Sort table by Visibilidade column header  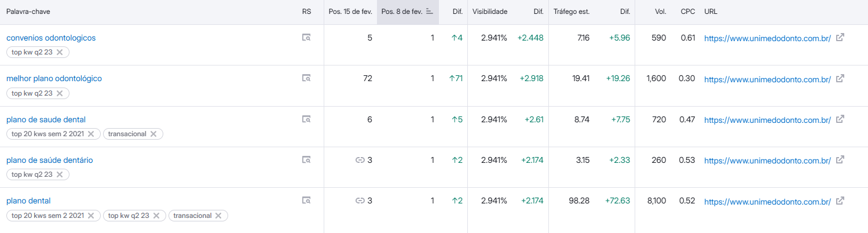[x=489, y=12]
